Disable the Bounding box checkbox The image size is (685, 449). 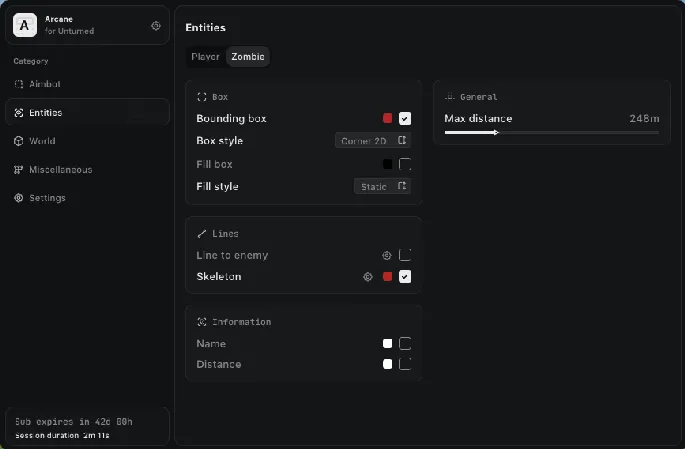(x=405, y=118)
